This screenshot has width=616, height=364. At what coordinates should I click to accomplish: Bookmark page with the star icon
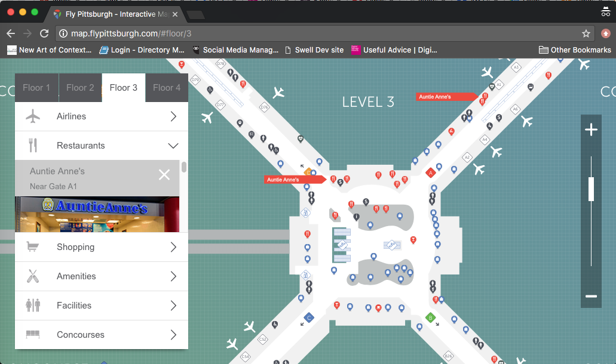point(586,33)
